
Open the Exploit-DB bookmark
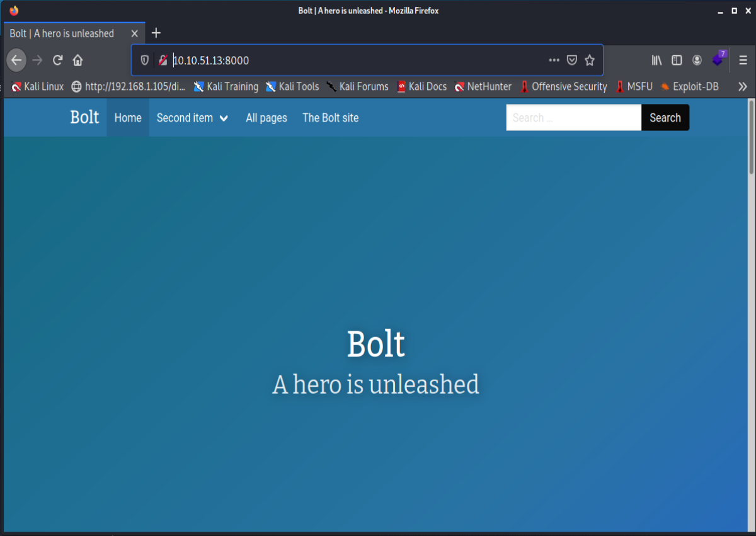pos(690,87)
